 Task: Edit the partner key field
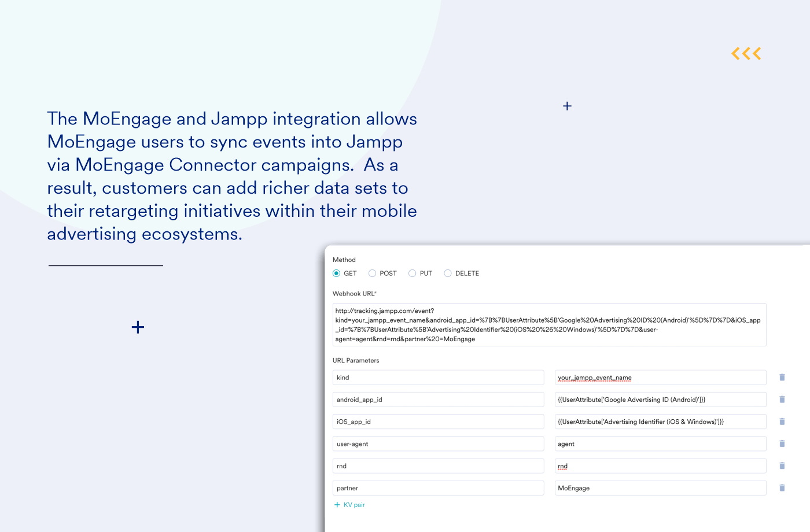point(439,488)
